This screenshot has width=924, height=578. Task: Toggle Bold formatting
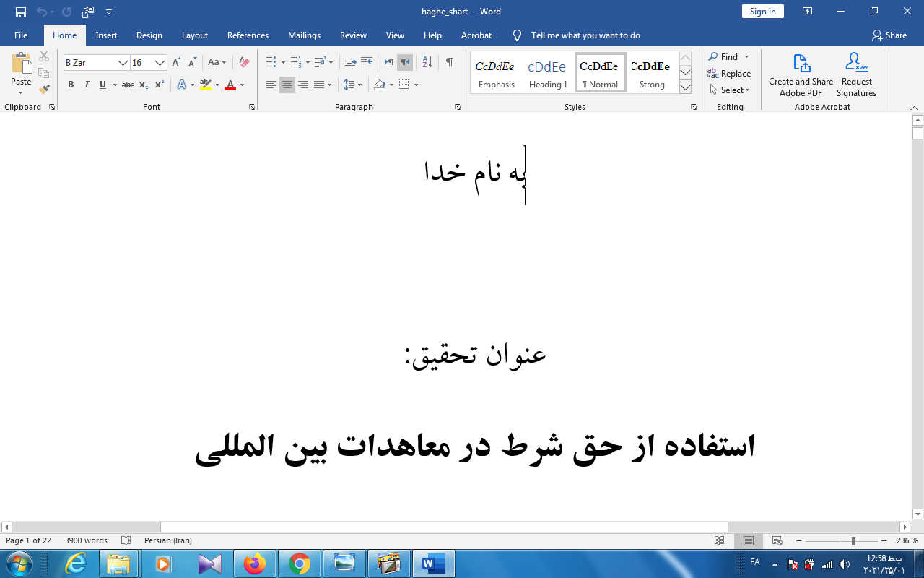tap(71, 85)
